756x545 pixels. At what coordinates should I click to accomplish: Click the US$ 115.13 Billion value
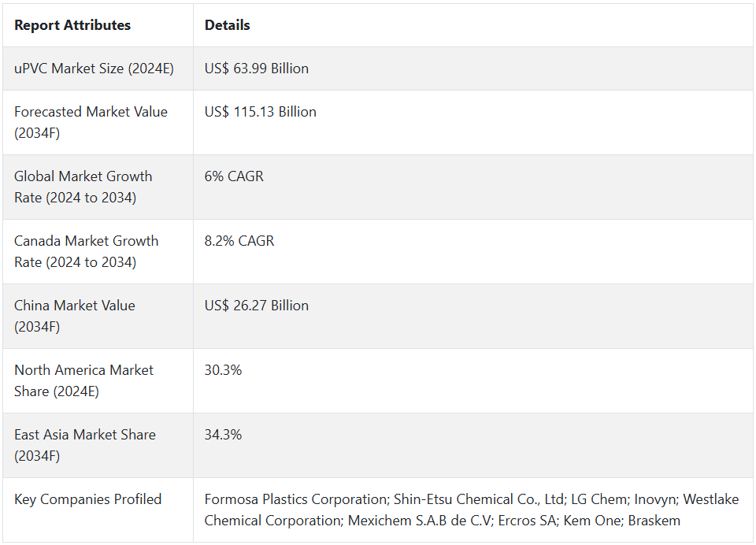pos(260,112)
